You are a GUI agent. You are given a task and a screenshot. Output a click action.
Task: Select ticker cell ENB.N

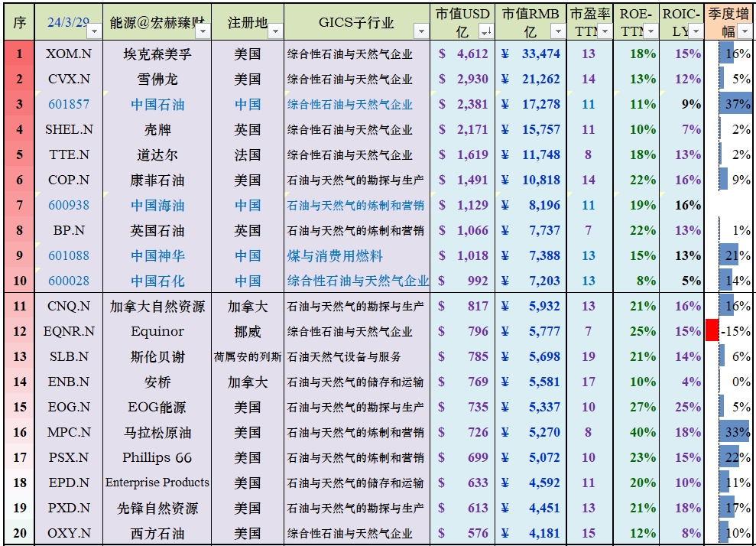tap(69, 382)
